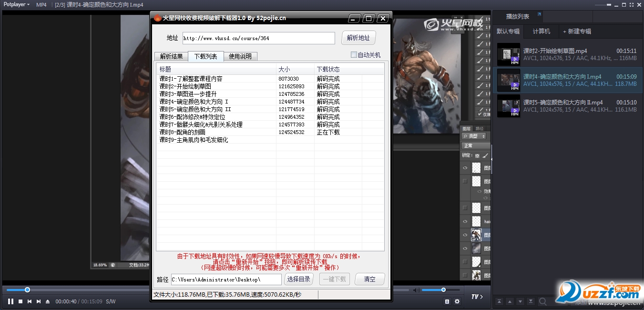The height and width of the screenshot is (310, 644).
Task: Select 课时4-确定颜色和大方向 I.mp4 in playlist
Action: (568, 80)
